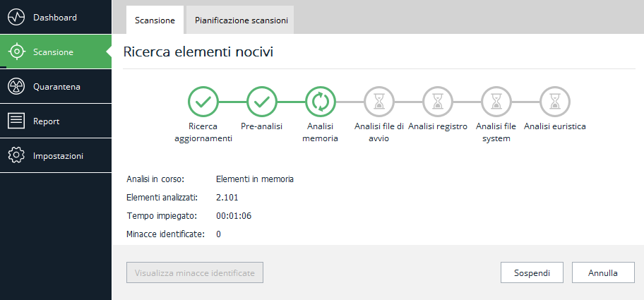Click Visualizza minacce identificate button

(194, 272)
